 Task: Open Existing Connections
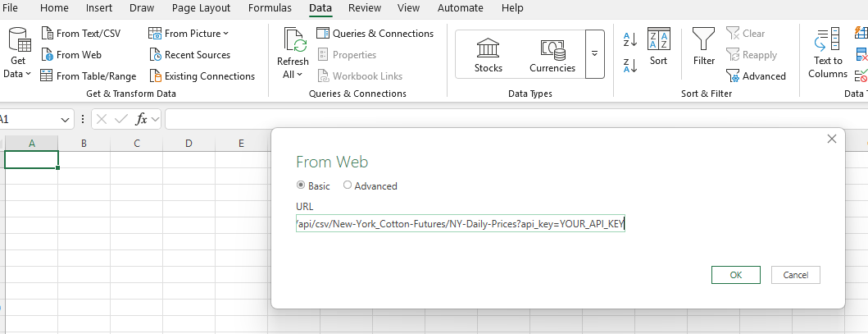202,75
